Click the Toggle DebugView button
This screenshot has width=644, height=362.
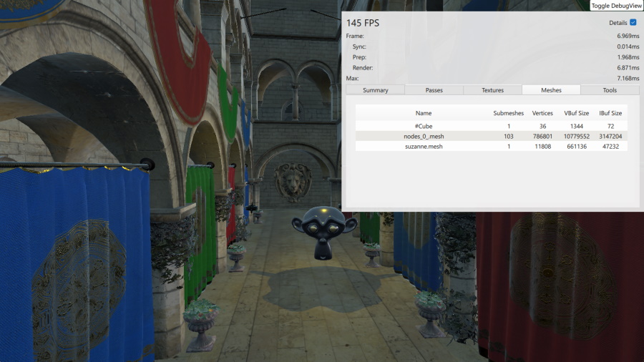click(616, 6)
